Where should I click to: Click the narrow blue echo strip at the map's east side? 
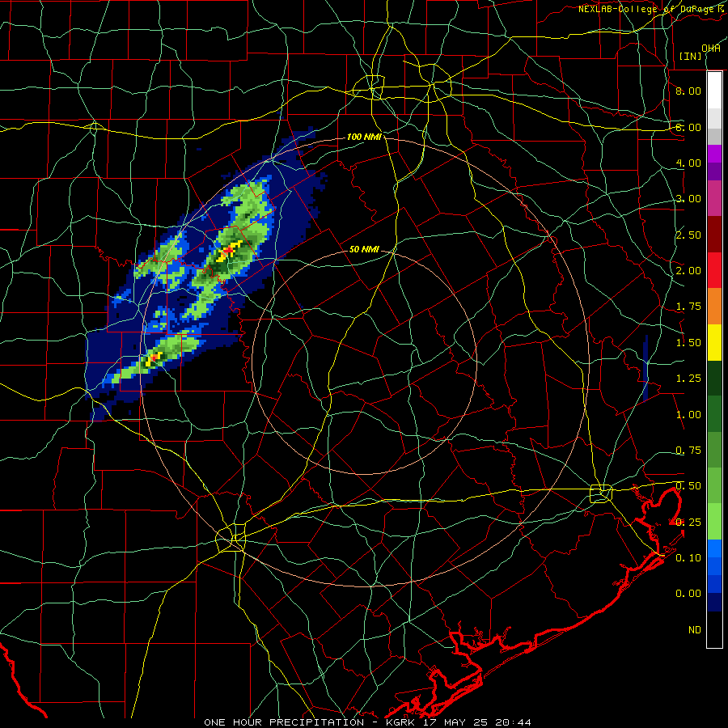click(x=645, y=367)
